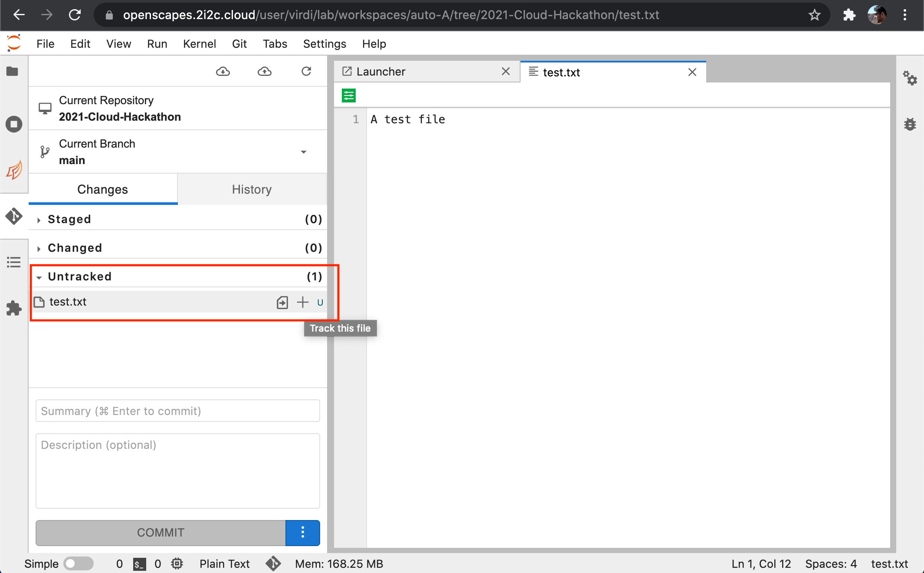Open test.txt with the file icon
Image resolution: width=924 pixels, height=573 pixels.
coord(282,302)
